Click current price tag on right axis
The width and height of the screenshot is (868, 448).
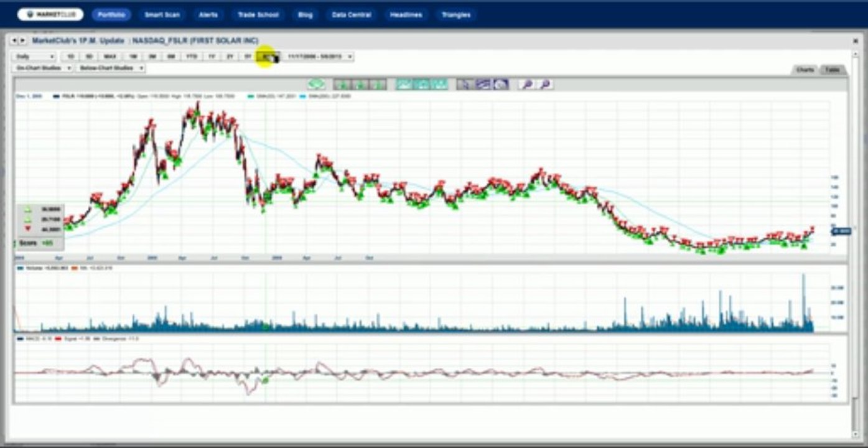(x=841, y=231)
